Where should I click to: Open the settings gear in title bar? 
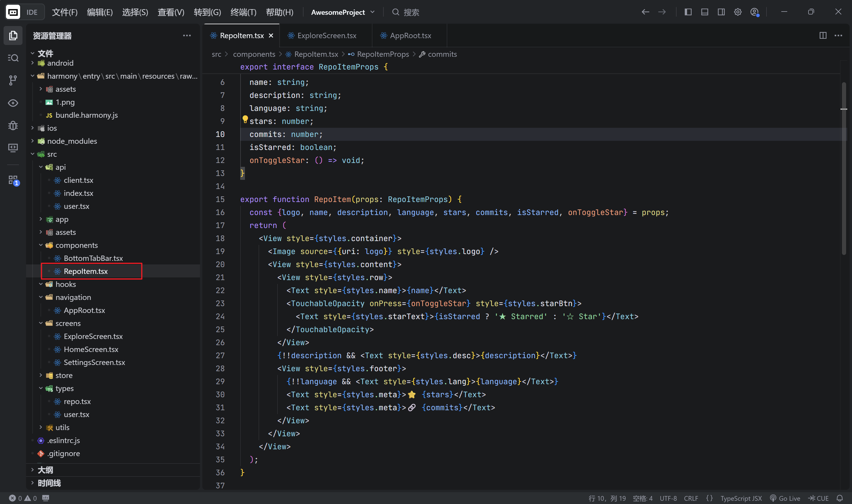pos(737,12)
